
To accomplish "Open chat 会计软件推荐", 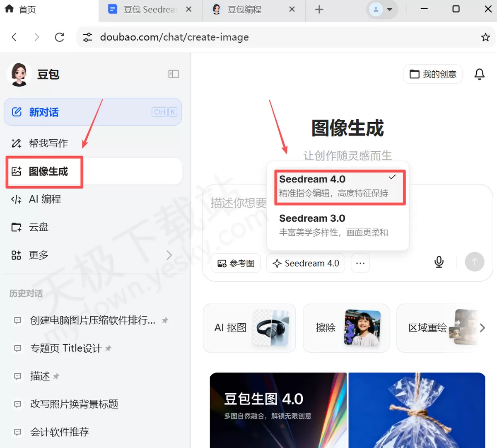I will click(93, 432).
